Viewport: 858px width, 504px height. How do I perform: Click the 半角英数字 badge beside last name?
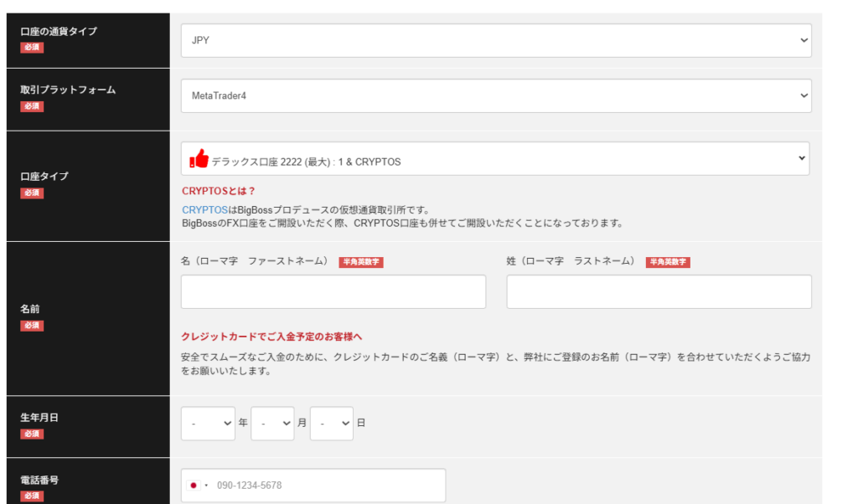pos(668,262)
